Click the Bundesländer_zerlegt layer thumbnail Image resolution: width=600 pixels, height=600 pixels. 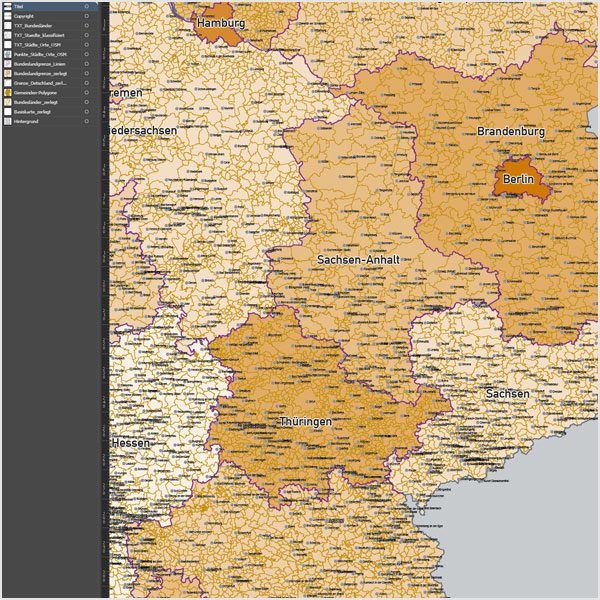[7, 102]
